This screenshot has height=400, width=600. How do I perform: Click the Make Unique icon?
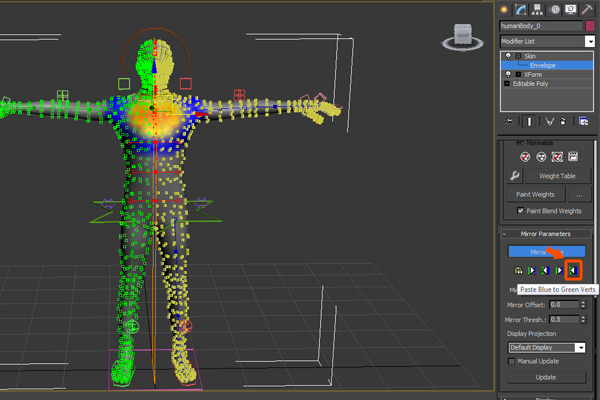pyautogui.click(x=549, y=122)
